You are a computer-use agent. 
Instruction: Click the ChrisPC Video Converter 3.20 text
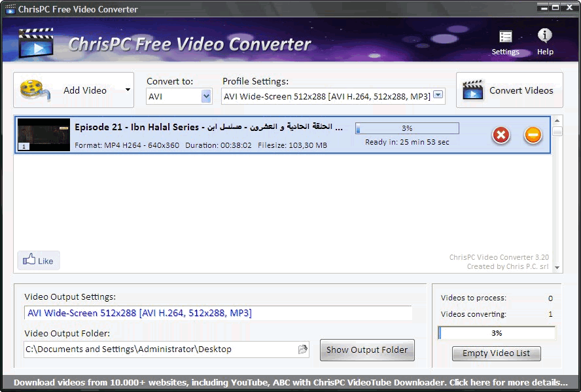click(499, 257)
